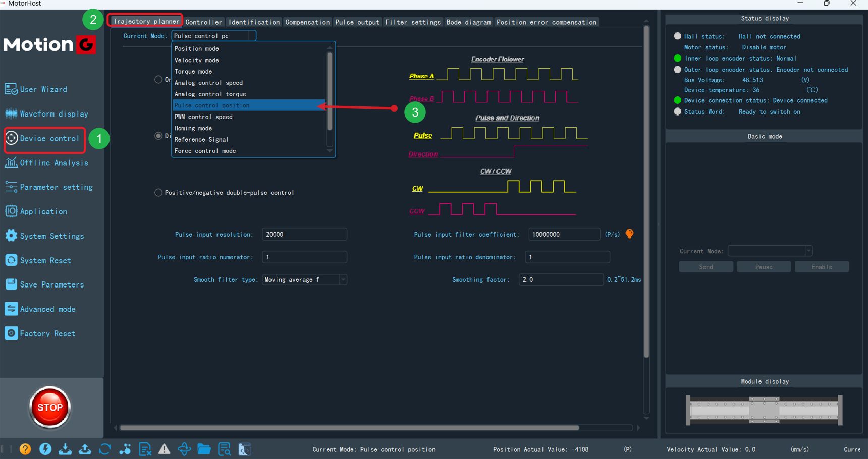Choose Torque mode from the list
Image resolution: width=868 pixels, height=459 pixels.
pyautogui.click(x=249, y=71)
